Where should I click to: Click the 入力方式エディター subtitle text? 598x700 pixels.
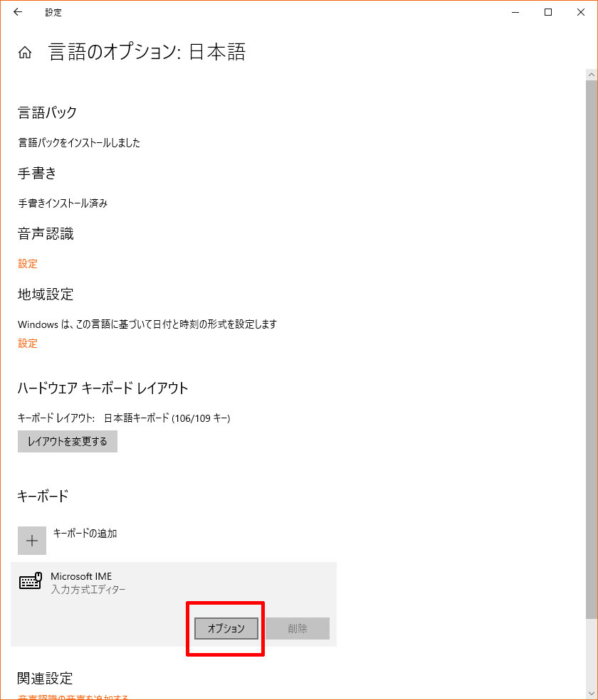pos(88,590)
